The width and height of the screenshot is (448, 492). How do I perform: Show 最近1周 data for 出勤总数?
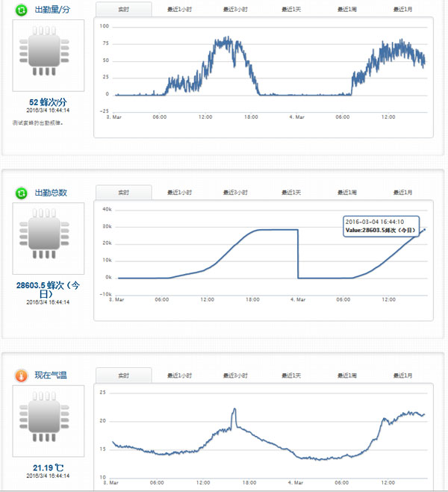(x=347, y=193)
